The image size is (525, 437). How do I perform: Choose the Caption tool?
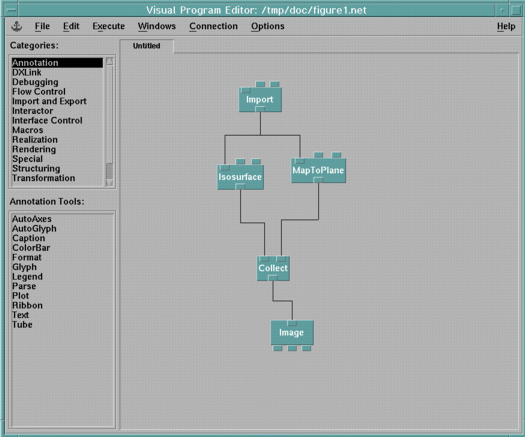tap(28, 238)
